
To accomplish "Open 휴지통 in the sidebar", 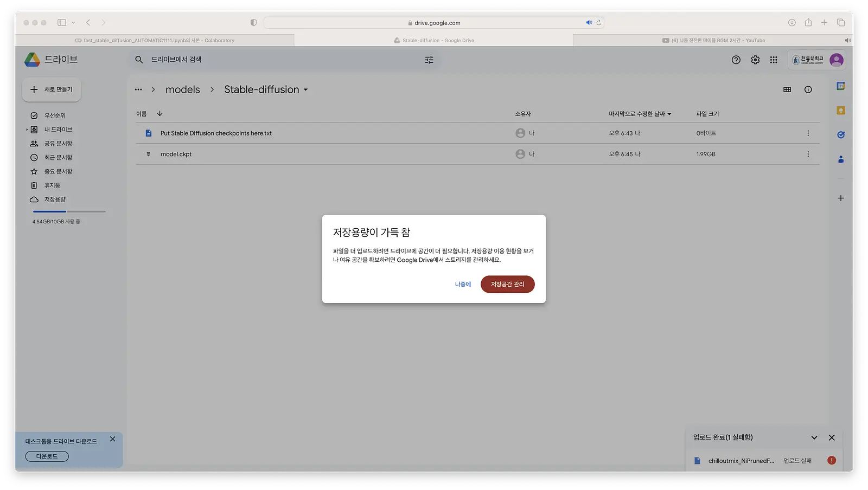I will click(52, 185).
